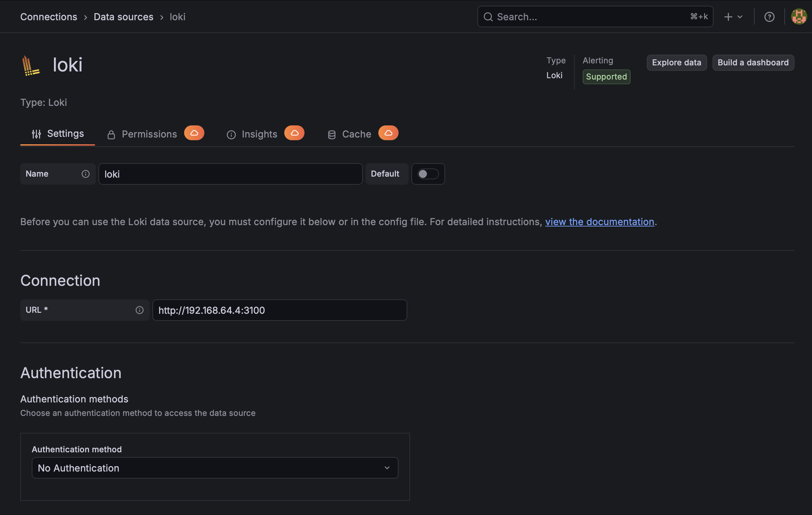Click the Settings sliders icon
The width and height of the screenshot is (812, 515).
click(x=36, y=134)
